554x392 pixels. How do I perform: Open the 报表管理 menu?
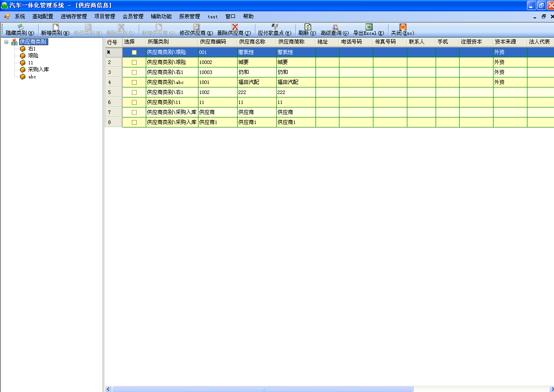189,17
